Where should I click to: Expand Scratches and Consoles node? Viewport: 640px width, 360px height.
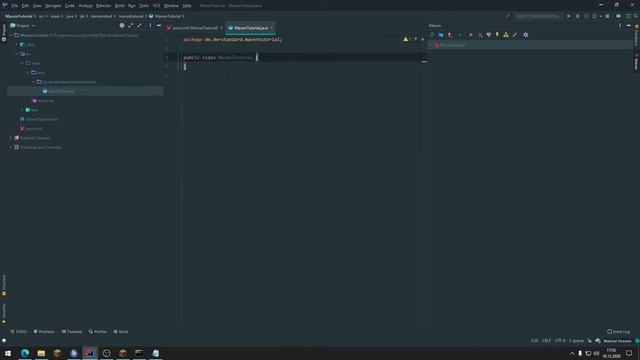[x=11, y=147]
